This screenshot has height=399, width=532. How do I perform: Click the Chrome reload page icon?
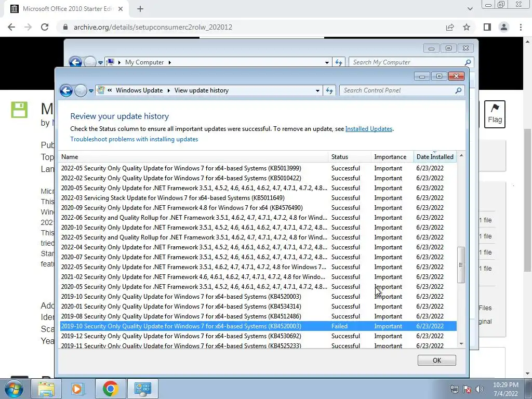45,27
